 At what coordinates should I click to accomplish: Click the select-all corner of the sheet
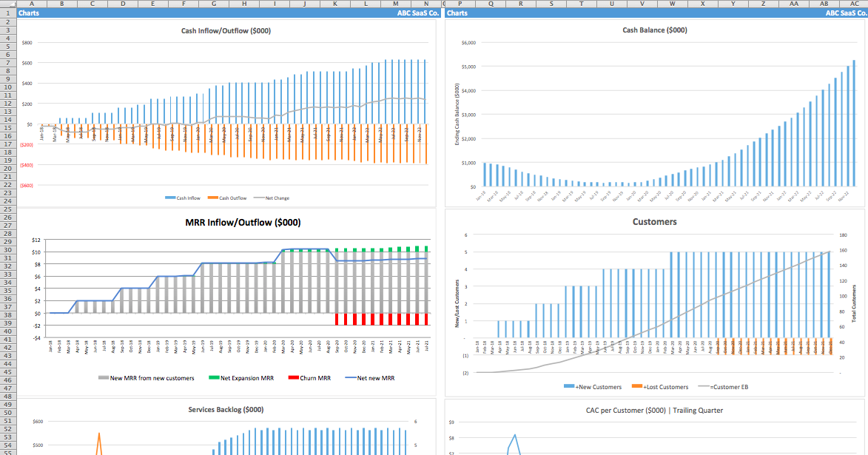[7, 4]
